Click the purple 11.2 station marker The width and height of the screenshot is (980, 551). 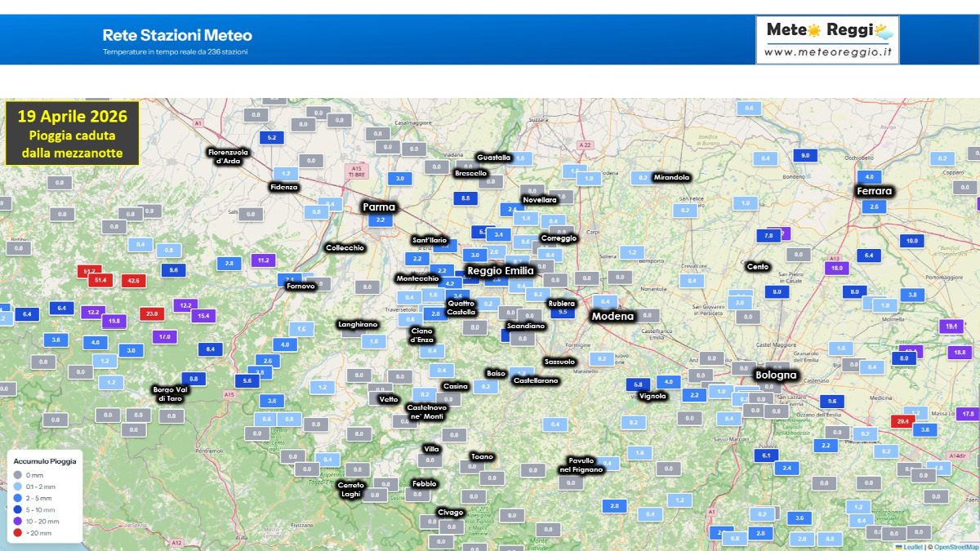pos(263,260)
